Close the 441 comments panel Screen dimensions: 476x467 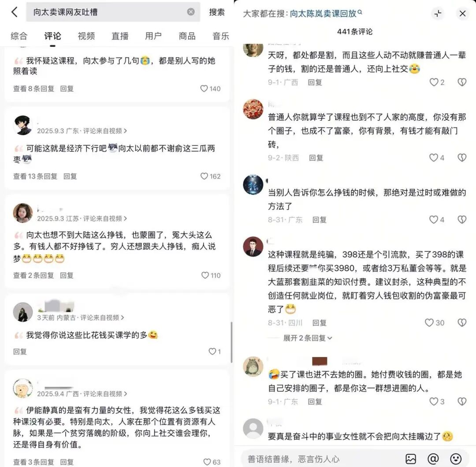[x=462, y=13]
